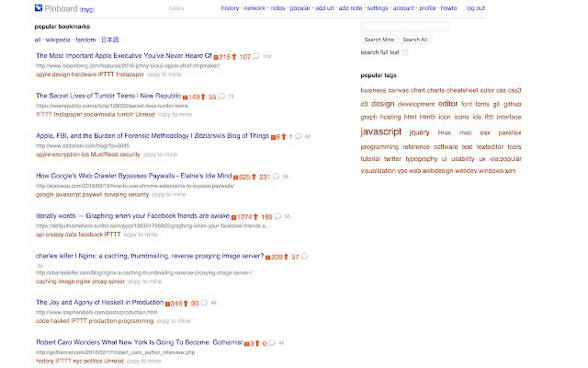Click the upvote arrow for Google's Web Crawler bookmark
588x368 pixels.
[x=254, y=177]
